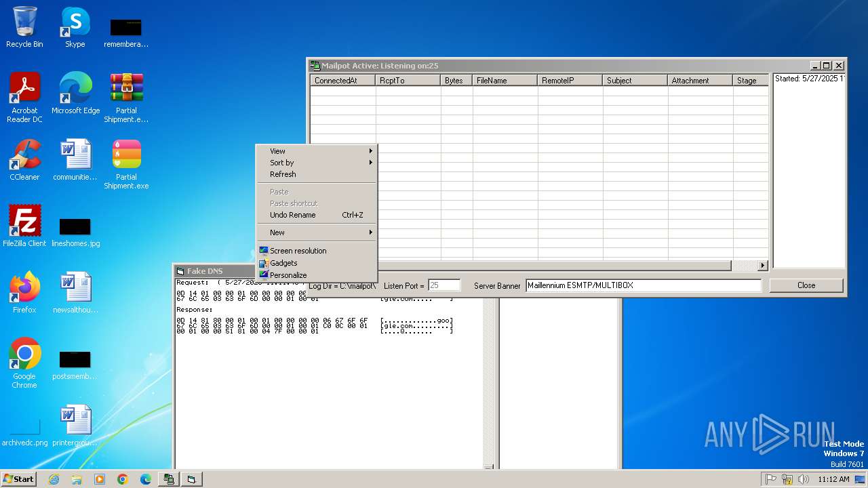868x488 pixels.
Task: Open the Start menu
Action: 18,479
